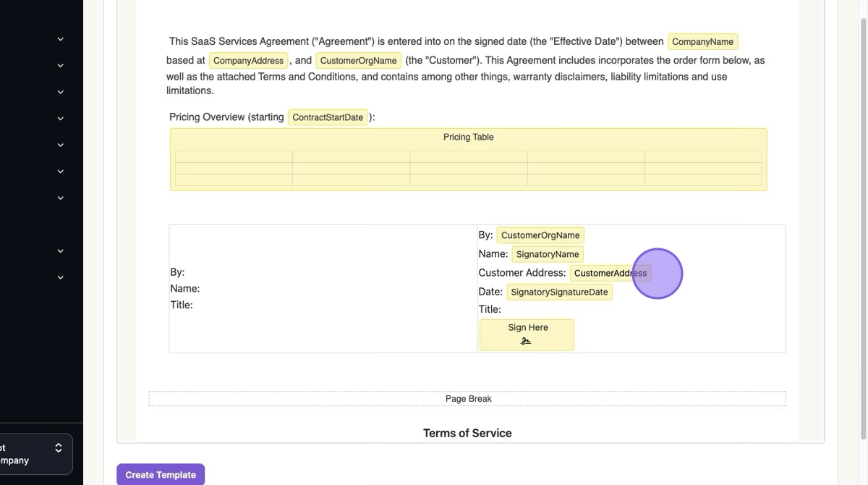Expand the topmost sidebar chevron

[60, 39]
